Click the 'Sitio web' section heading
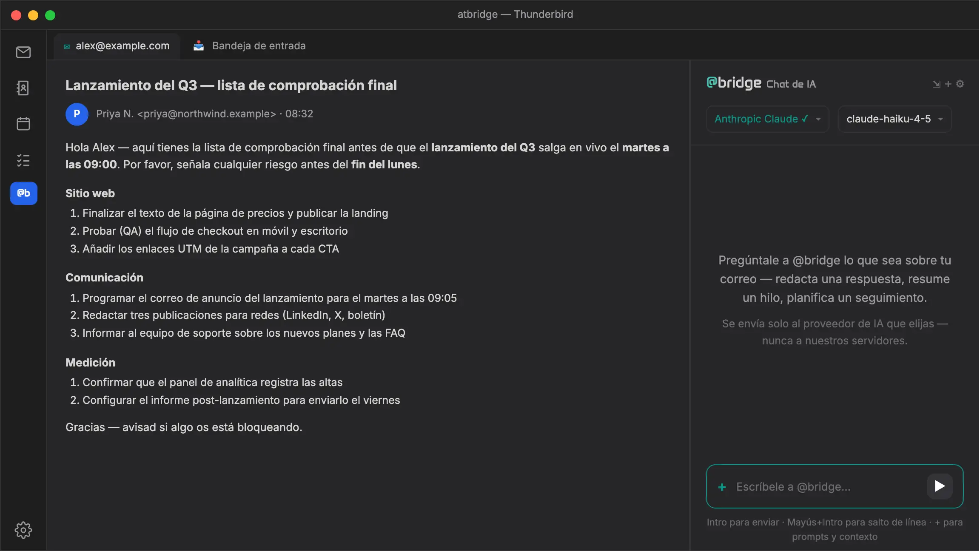Viewport: 980px width, 551px height. (90, 193)
